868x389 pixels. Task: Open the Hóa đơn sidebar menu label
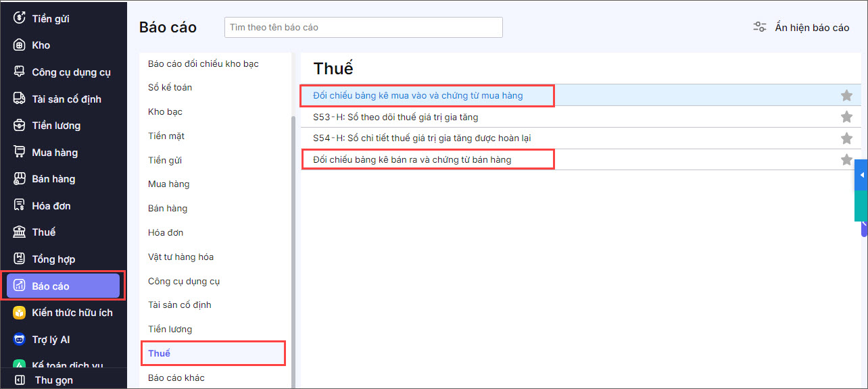pyautogui.click(x=51, y=205)
